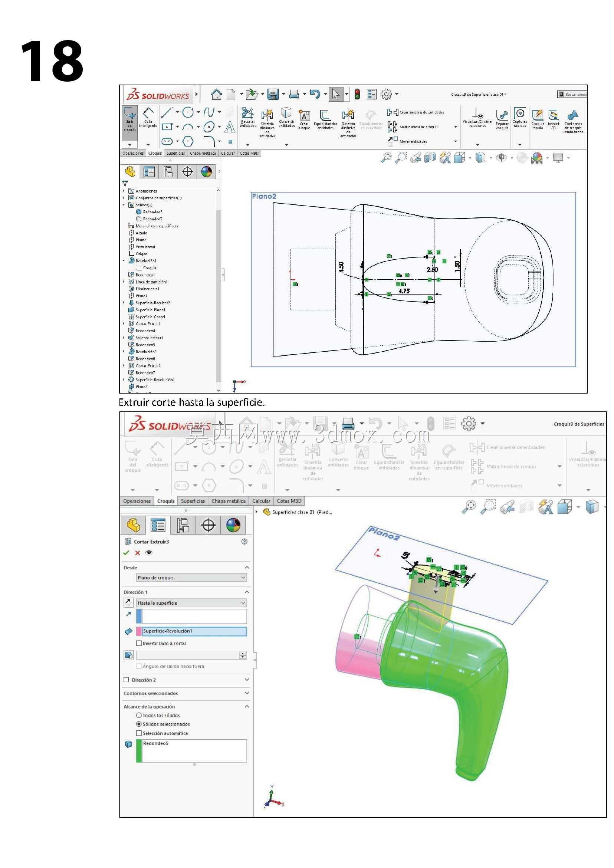Open Cotas MBD tab in Cortar-Extruir3 window

pyautogui.click(x=289, y=501)
